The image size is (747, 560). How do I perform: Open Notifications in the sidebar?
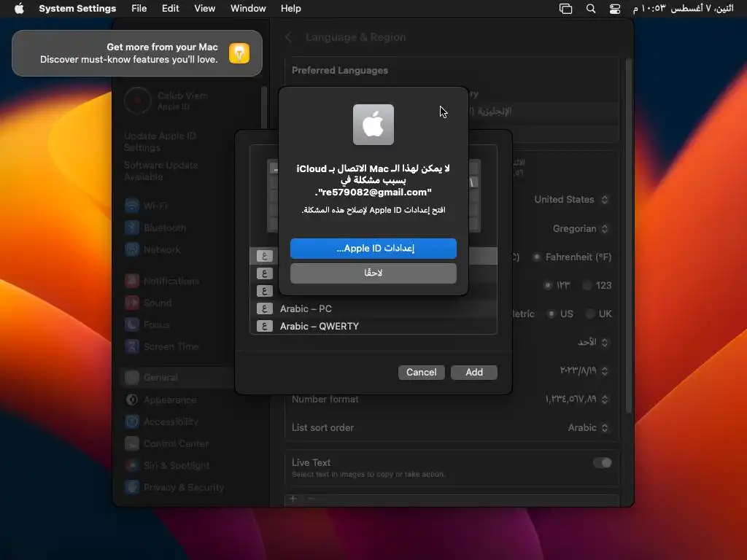(x=162, y=281)
